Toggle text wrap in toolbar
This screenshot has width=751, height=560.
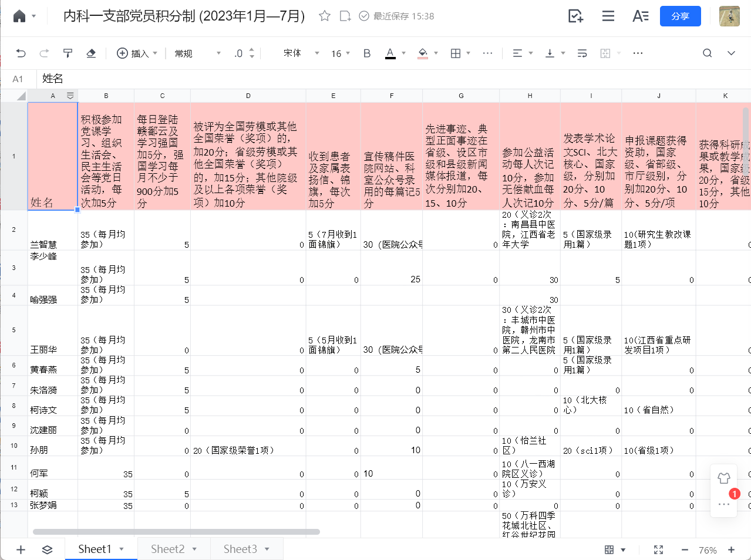(x=582, y=53)
